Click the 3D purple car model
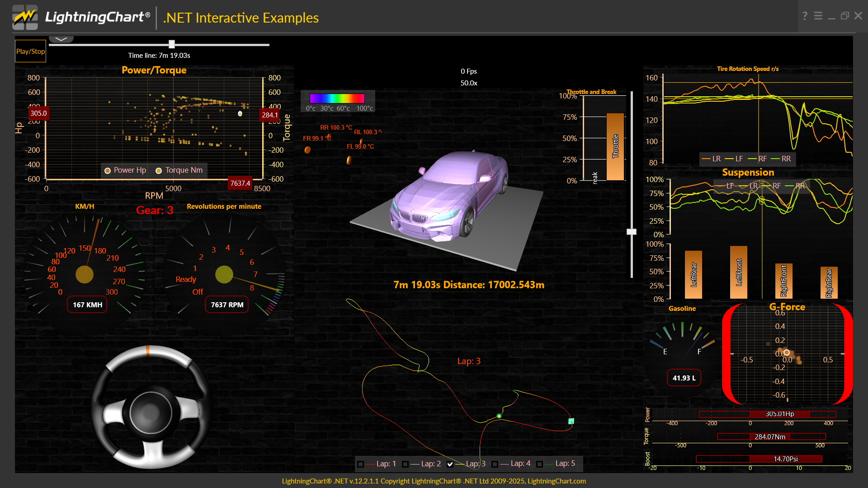Image resolution: width=868 pixels, height=488 pixels. tap(450, 197)
